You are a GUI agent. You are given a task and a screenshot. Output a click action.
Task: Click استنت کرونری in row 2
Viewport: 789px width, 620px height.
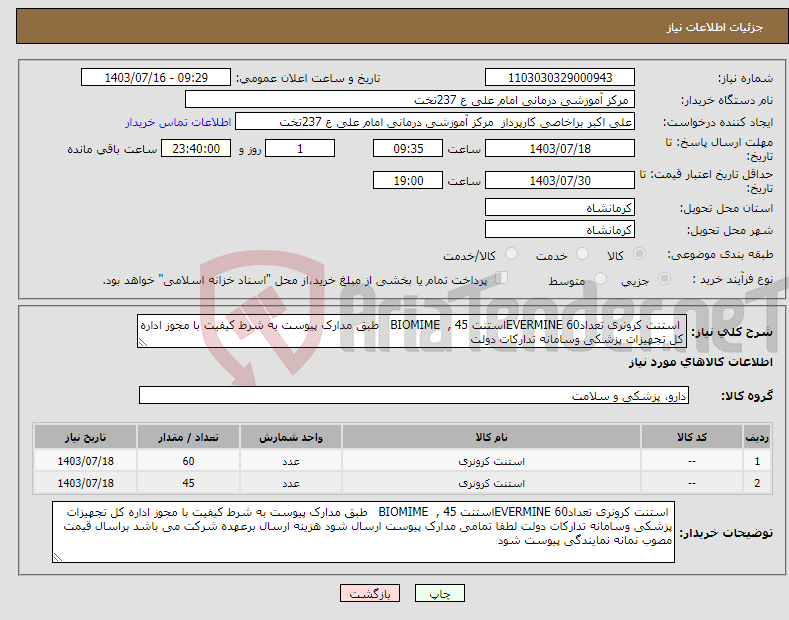pyautogui.click(x=491, y=483)
